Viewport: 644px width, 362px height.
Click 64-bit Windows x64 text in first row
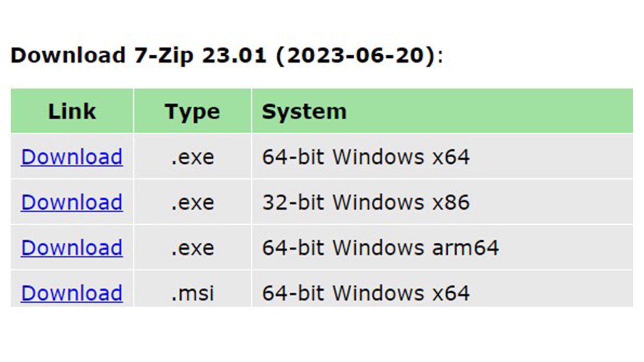click(366, 157)
